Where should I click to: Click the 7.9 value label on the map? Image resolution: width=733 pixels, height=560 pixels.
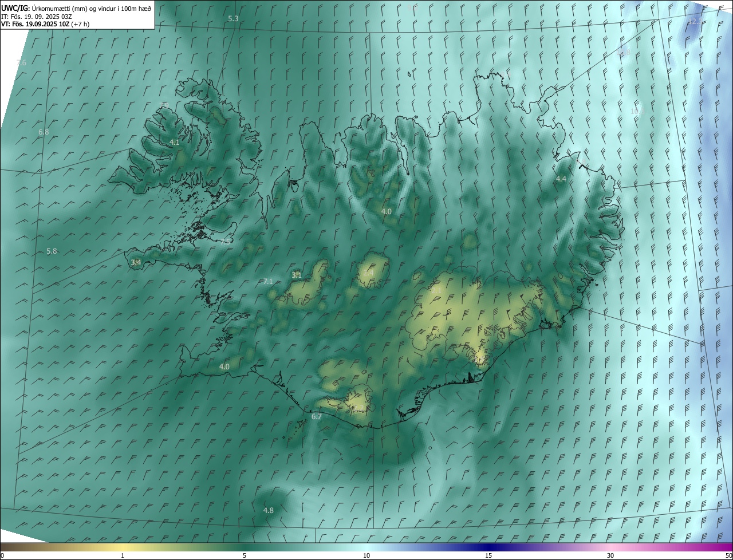point(164,105)
